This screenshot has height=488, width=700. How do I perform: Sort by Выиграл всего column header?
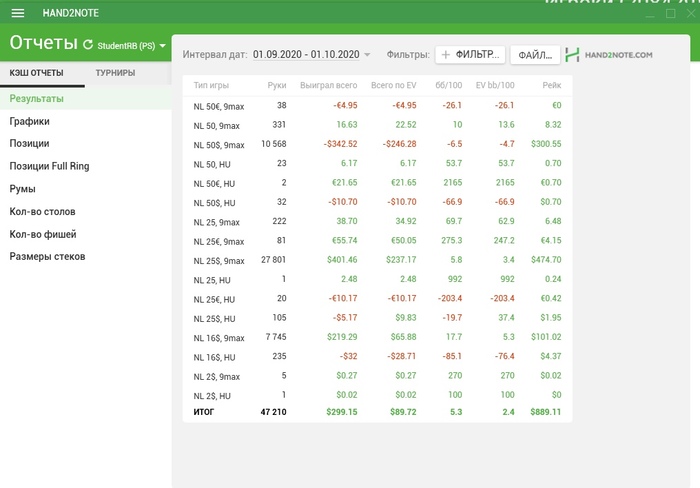click(x=329, y=86)
